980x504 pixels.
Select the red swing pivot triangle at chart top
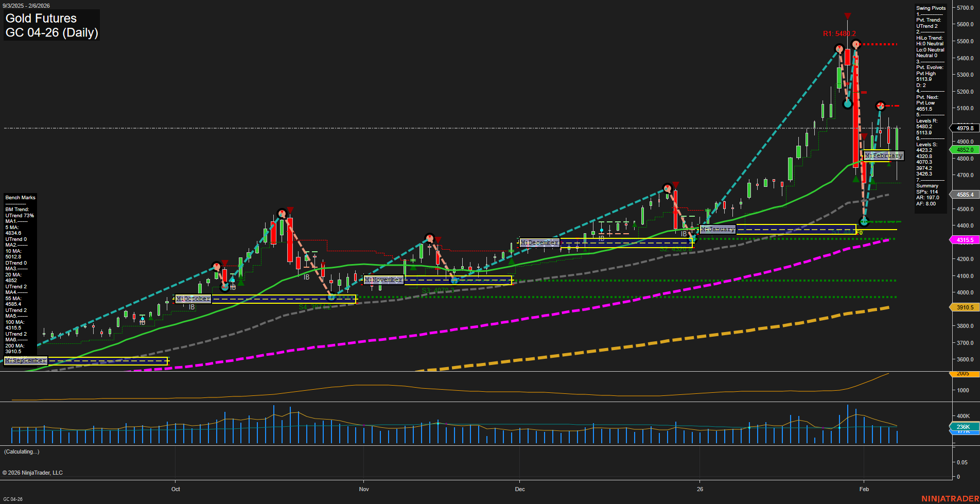tap(847, 15)
